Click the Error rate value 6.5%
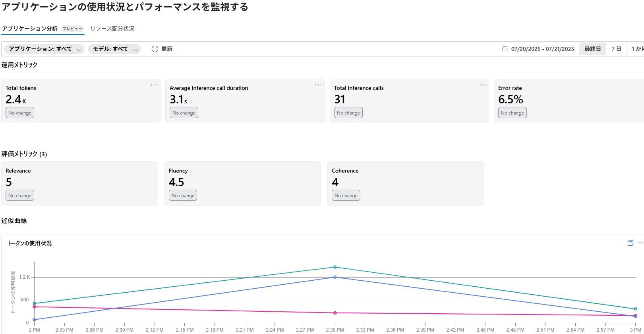644x334 pixels. tap(511, 99)
